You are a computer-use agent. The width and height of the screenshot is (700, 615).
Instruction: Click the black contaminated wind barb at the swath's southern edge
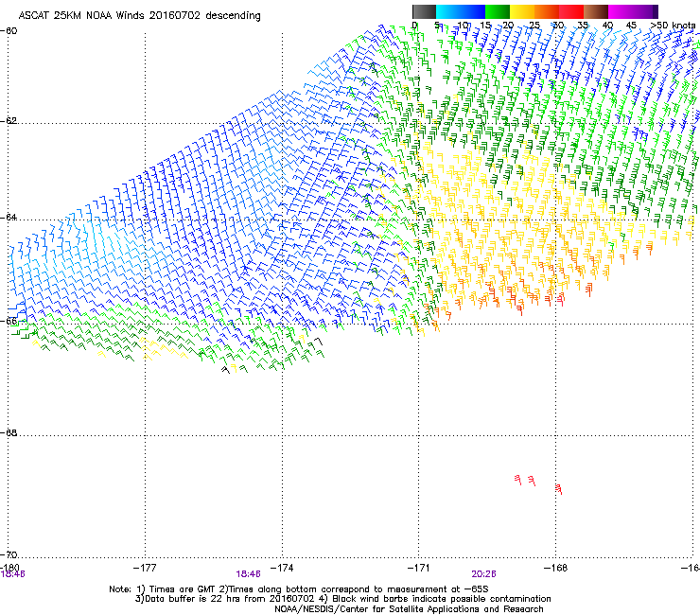click(x=225, y=370)
